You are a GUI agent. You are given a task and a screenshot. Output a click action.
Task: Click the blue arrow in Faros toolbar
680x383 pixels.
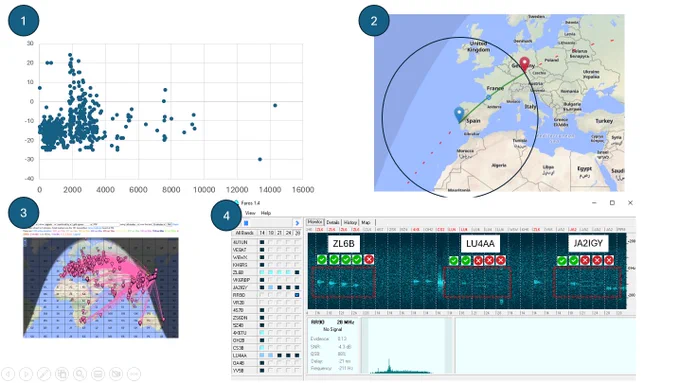click(297, 223)
